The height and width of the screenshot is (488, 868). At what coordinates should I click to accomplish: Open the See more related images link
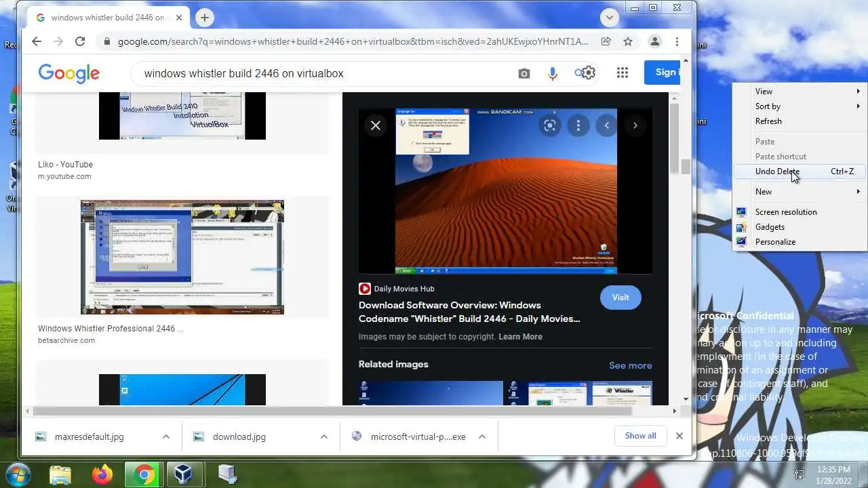(630, 365)
